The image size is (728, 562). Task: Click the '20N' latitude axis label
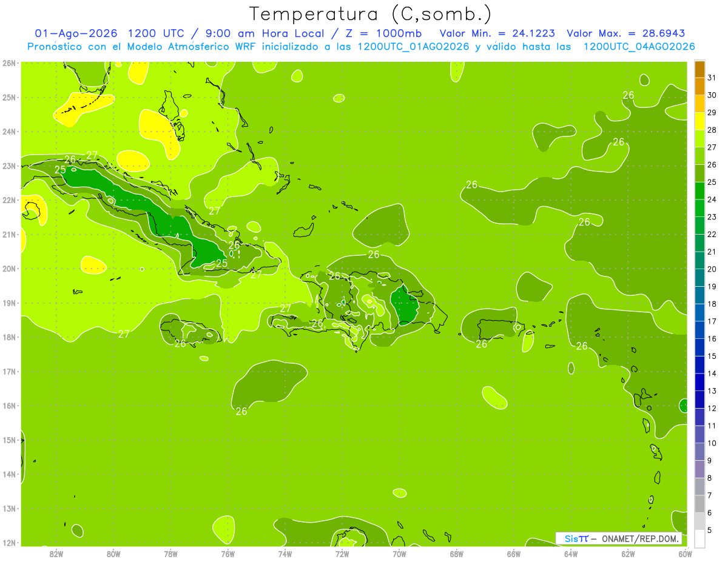tap(9, 269)
